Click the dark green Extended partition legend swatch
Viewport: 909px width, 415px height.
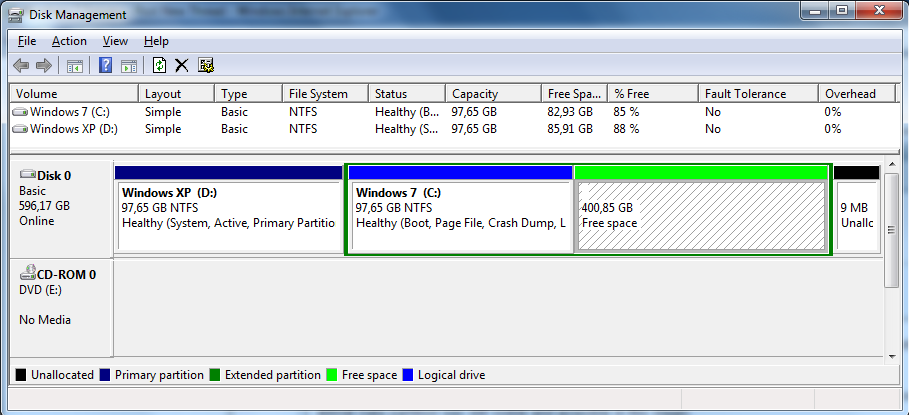click(x=214, y=375)
